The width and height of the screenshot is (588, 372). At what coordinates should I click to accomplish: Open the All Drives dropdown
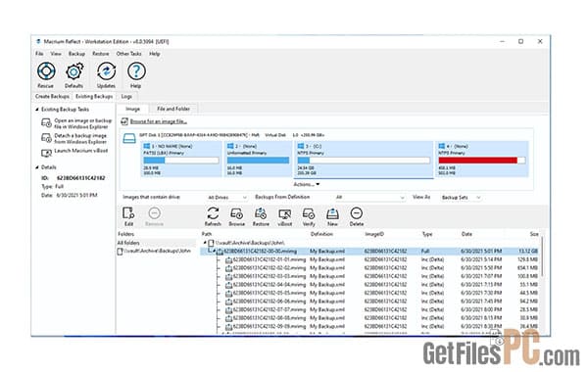227,198
